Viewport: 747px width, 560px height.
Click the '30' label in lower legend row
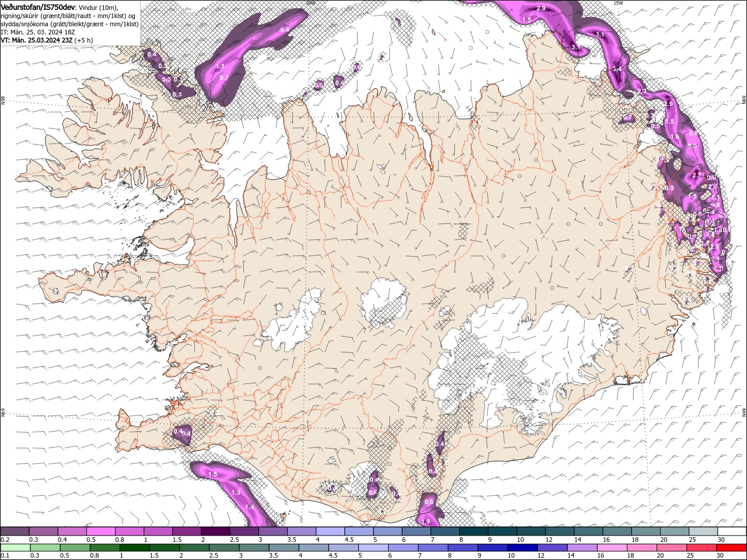(721, 556)
